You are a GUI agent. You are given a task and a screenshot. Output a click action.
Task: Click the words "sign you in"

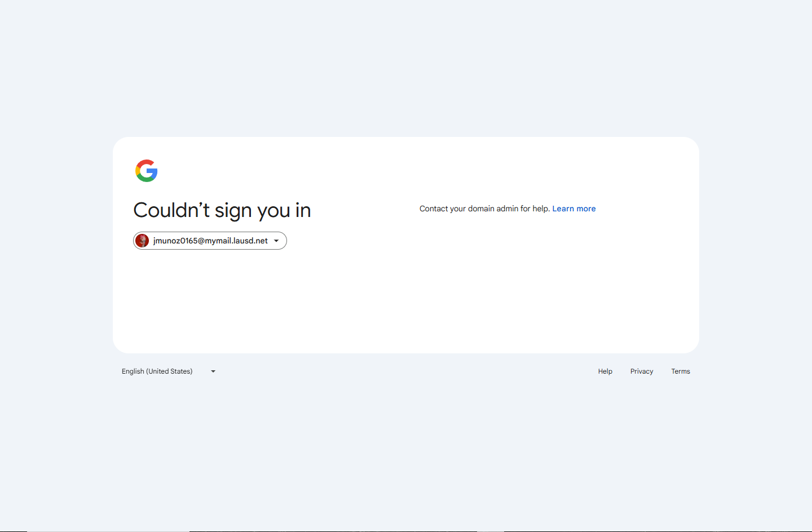click(x=263, y=211)
